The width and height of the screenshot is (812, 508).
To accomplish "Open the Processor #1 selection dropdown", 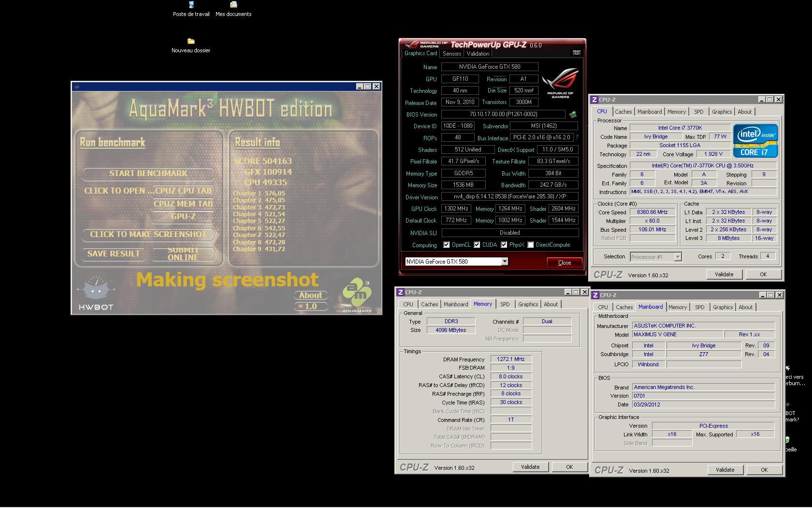I will pyautogui.click(x=678, y=257).
